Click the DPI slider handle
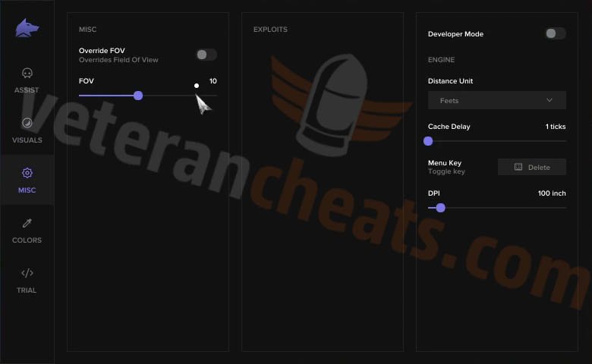Viewport: 592px width, 364px height. click(x=441, y=208)
